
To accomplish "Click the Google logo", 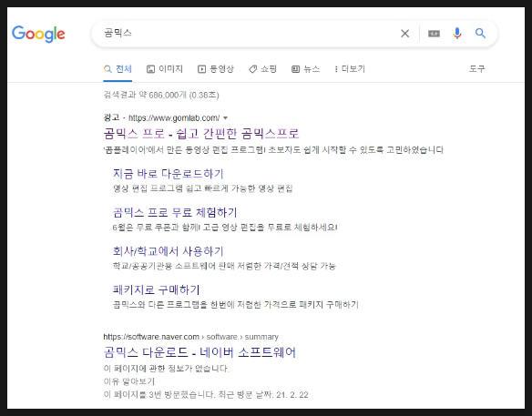I will tap(38, 34).
